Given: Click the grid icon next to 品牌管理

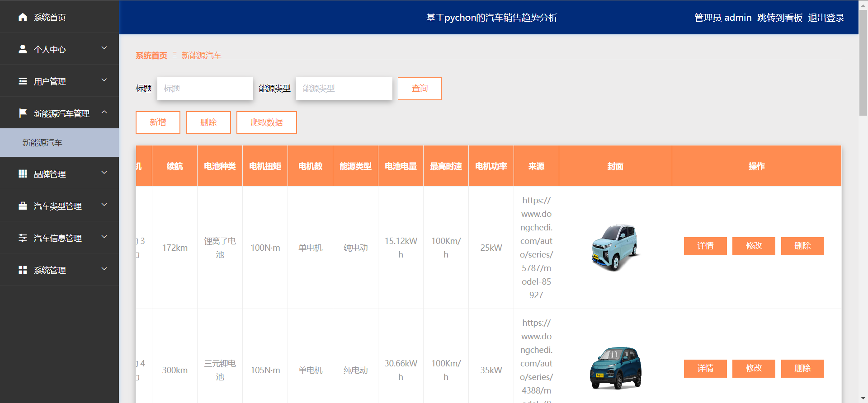Looking at the screenshot, I should pyautogui.click(x=23, y=173).
